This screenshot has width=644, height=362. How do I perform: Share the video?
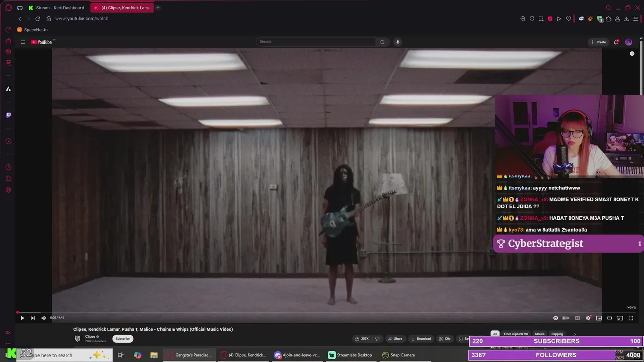tap(395, 339)
